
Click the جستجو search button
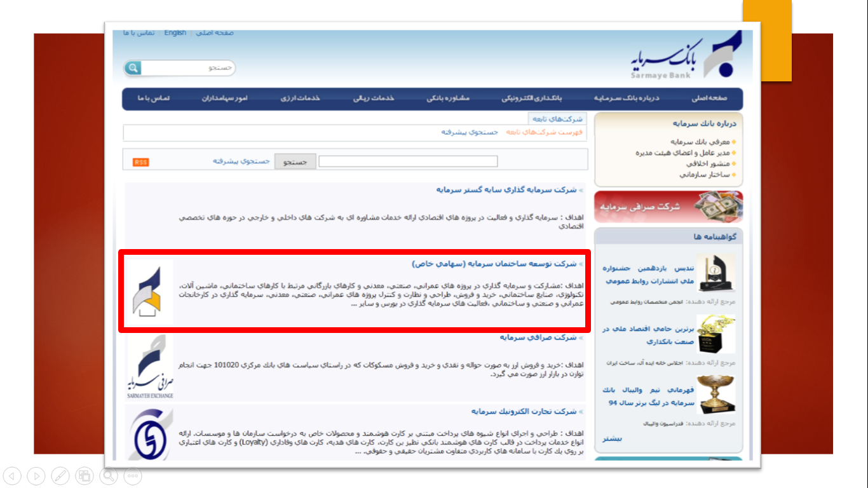[294, 162]
